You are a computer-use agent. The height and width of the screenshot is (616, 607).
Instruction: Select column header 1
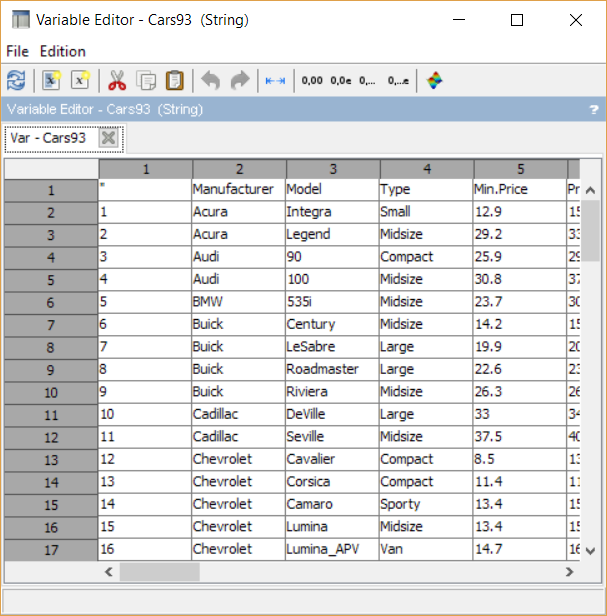pyautogui.click(x=146, y=169)
